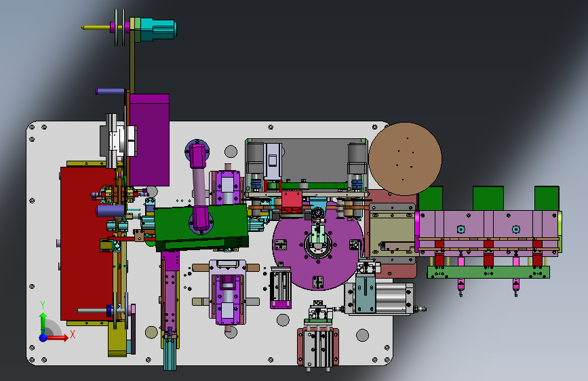The width and height of the screenshot is (588, 381).
Task: Select the tilted green block in center
Action: [201, 227]
